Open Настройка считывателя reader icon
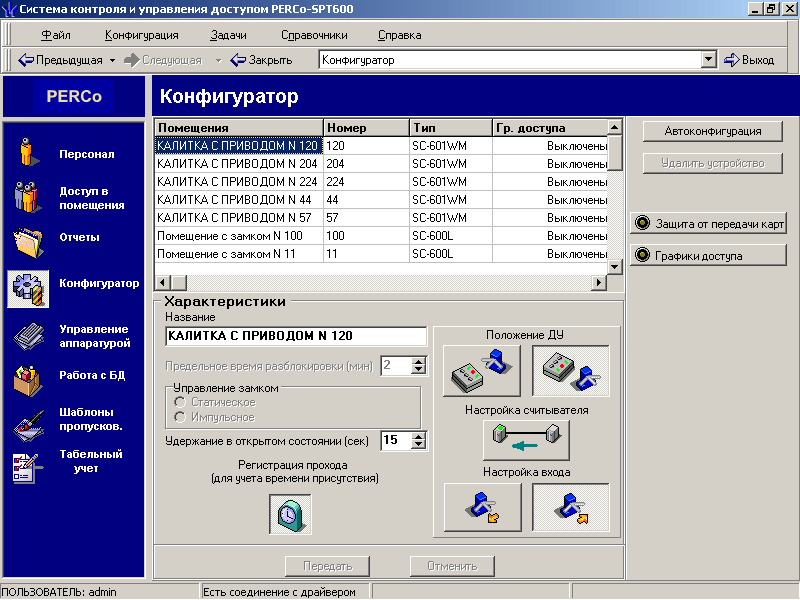The height and width of the screenshot is (600, 800). tap(526, 440)
